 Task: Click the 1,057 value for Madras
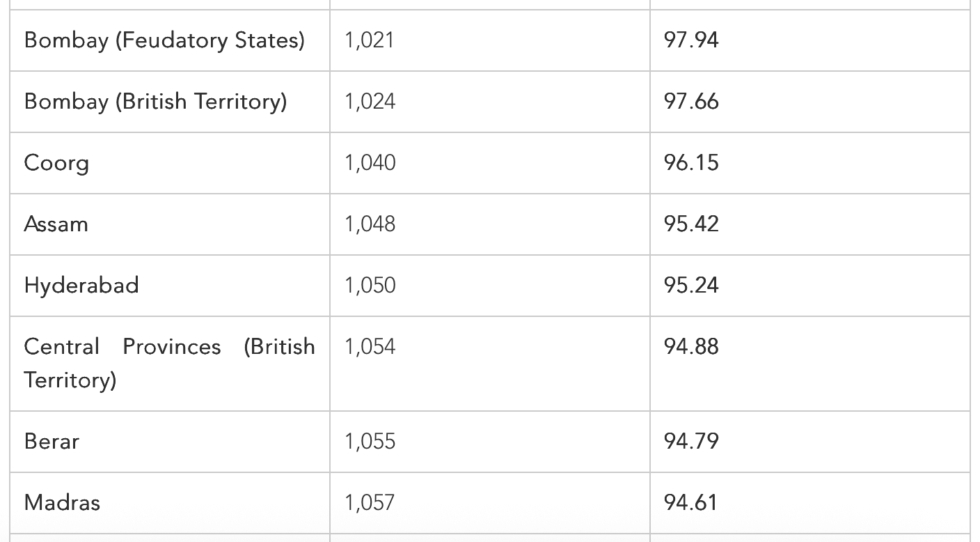tap(370, 503)
